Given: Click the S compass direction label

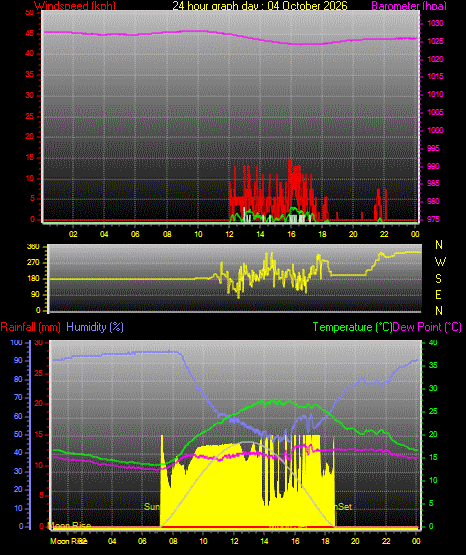Looking at the screenshot, I should 438,279.
